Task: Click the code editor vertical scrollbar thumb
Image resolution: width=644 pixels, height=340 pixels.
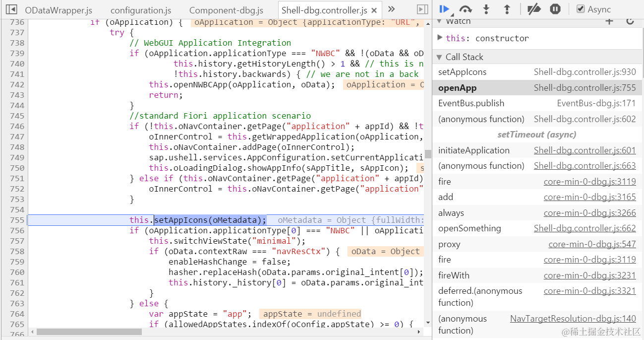Action: 428,153
